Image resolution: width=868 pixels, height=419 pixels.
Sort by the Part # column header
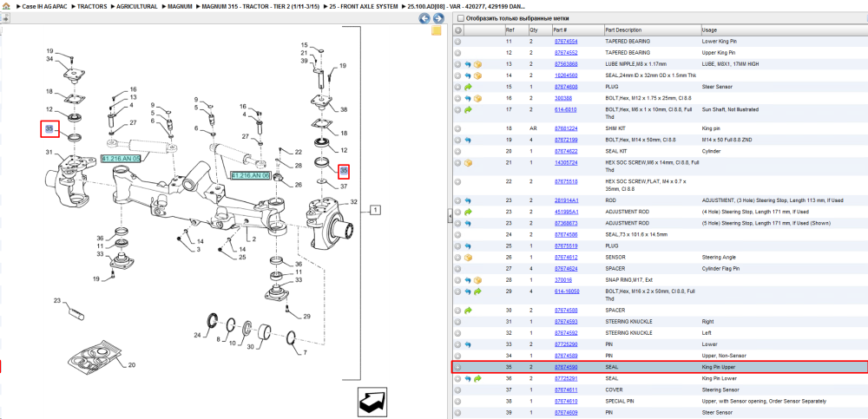pos(560,29)
